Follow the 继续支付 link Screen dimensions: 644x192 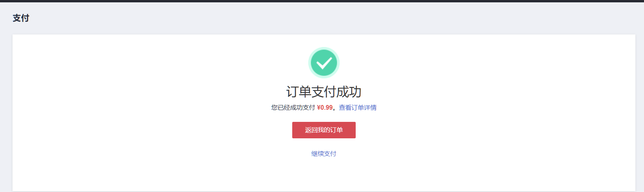324,154
